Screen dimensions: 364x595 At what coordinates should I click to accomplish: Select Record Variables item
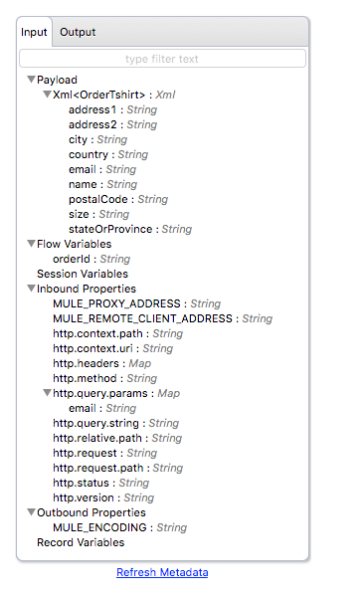(x=81, y=542)
